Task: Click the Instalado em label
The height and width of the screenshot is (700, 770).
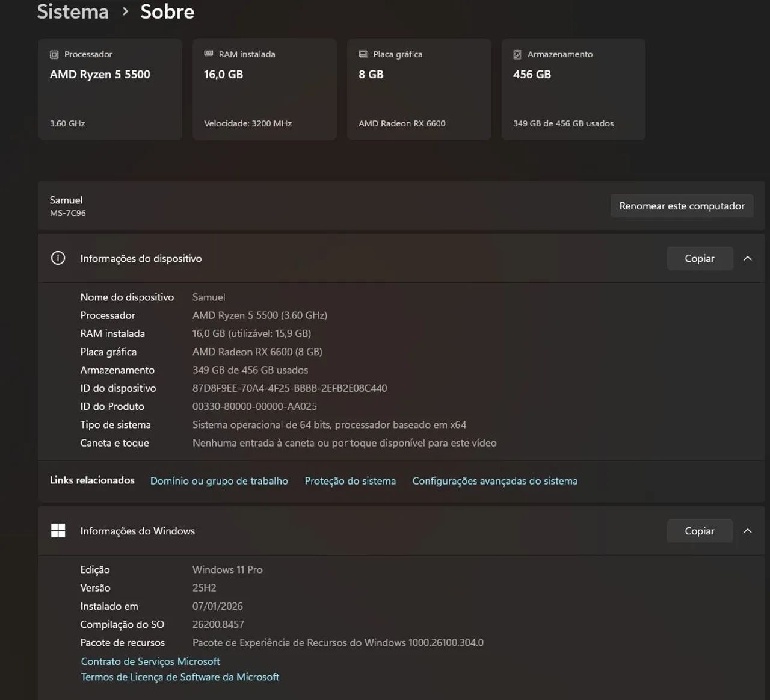Action: click(x=109, y=606)
